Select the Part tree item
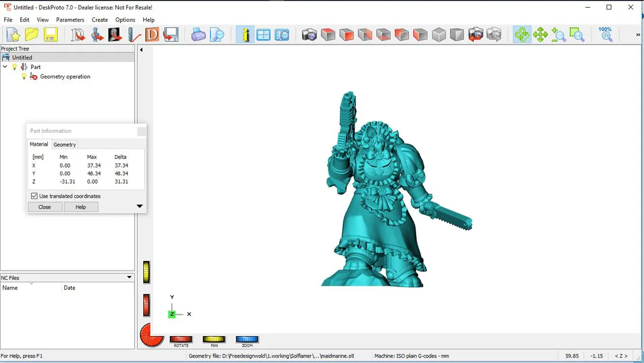 (35, 67)
